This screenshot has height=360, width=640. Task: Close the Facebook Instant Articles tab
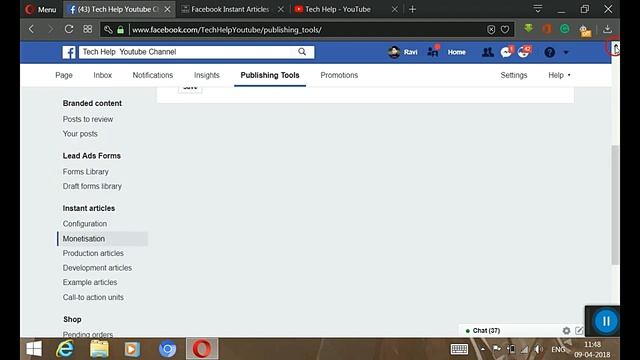pyautogui.click(x=281, y=9)
